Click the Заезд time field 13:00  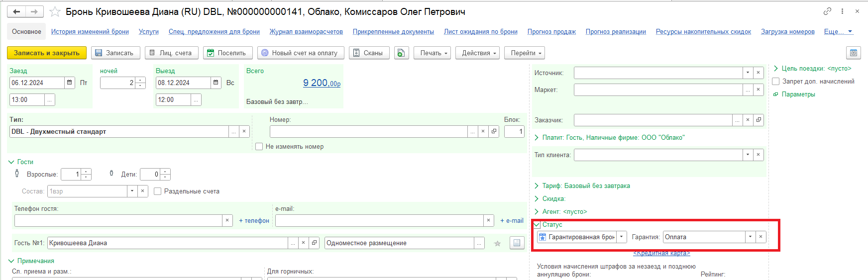[x=27, y=99]
